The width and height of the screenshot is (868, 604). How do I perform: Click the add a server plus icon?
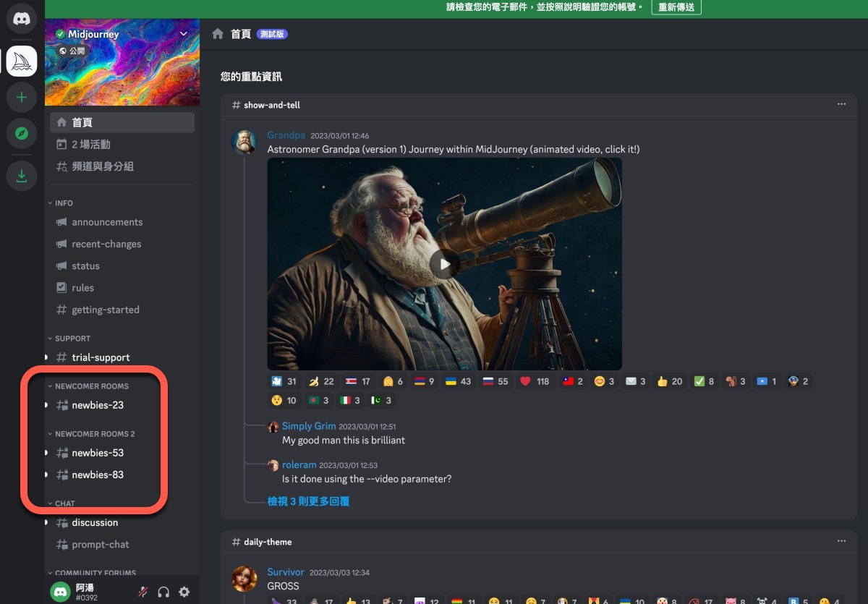pos(22,97)
